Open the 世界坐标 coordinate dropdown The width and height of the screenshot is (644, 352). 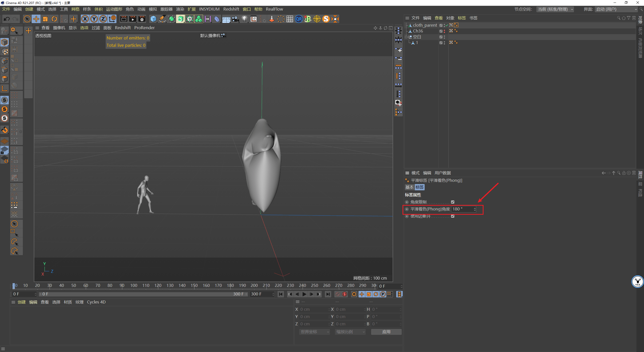pyautogui.click(x=314, y=332)
